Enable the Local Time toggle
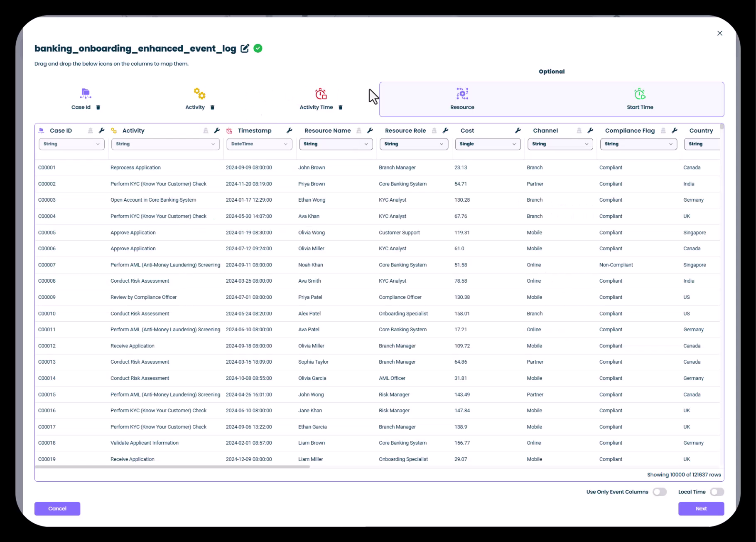 [x=717, y=492]
